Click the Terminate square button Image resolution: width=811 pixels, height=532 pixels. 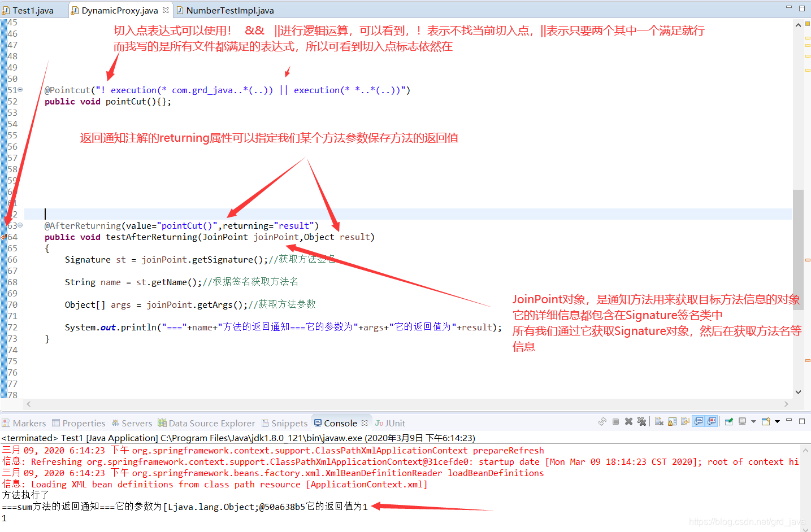coord(615,421)
